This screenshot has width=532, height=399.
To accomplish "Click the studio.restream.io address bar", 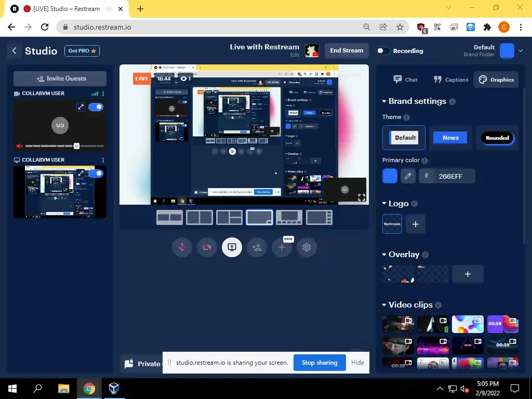I will 210,27.
